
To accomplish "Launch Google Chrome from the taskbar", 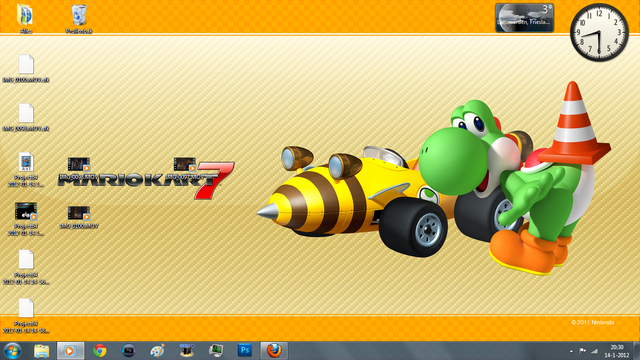I will point(100,351).
